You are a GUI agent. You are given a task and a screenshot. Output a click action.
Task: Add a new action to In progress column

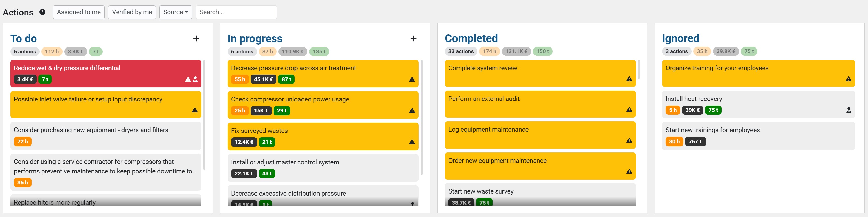coord(413,39)
